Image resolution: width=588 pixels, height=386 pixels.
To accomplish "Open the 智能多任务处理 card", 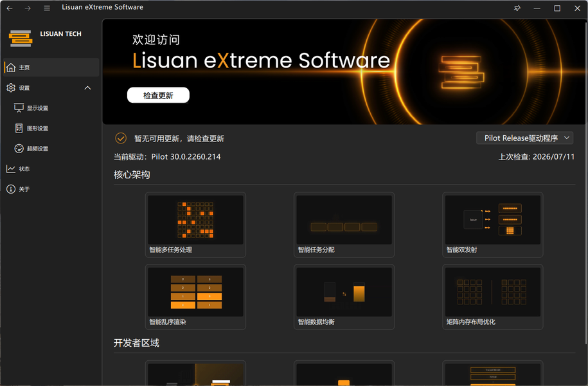I will 195,225.
